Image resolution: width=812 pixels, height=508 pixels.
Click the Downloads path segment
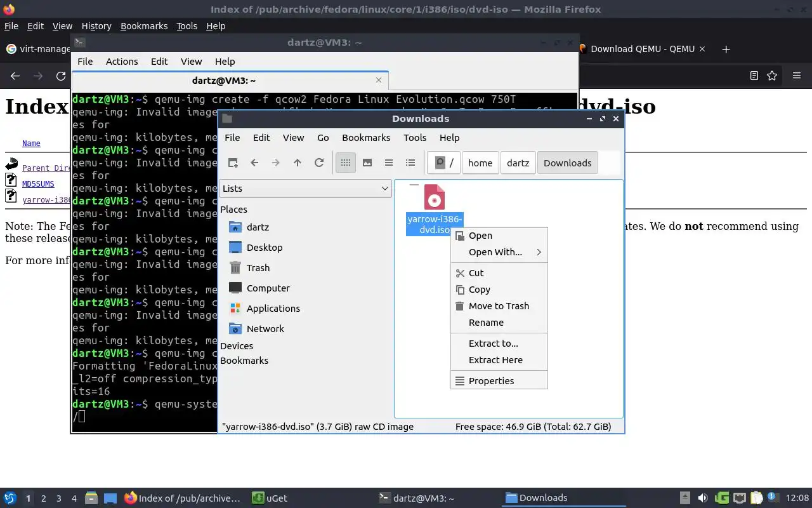click(x=567, y=163)
